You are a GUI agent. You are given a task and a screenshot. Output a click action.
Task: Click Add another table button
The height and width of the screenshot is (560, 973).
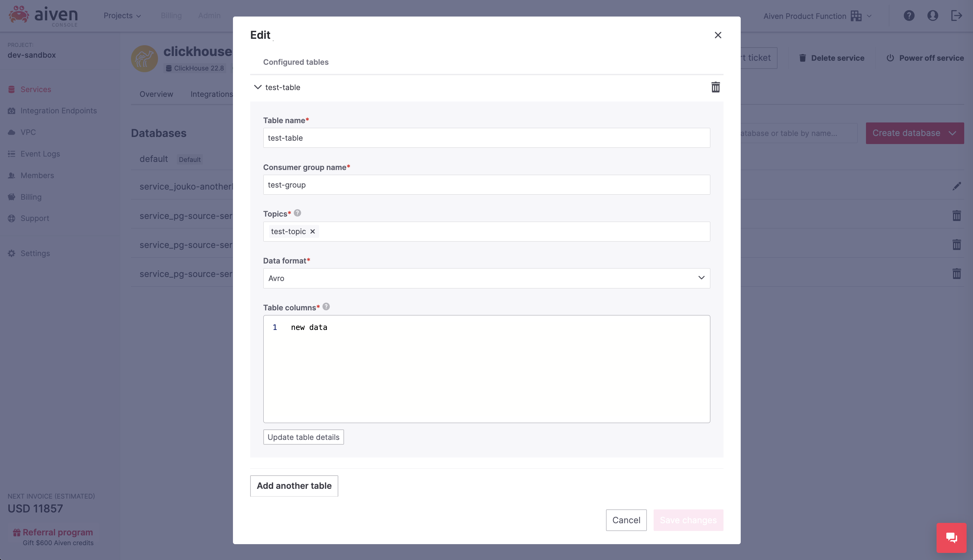(x=294, y=486)
